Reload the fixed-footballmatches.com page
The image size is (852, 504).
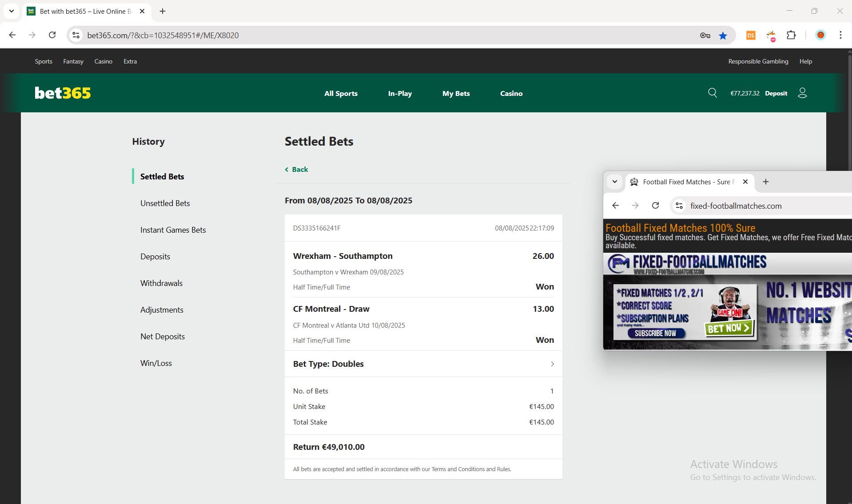tap(655, 206)
